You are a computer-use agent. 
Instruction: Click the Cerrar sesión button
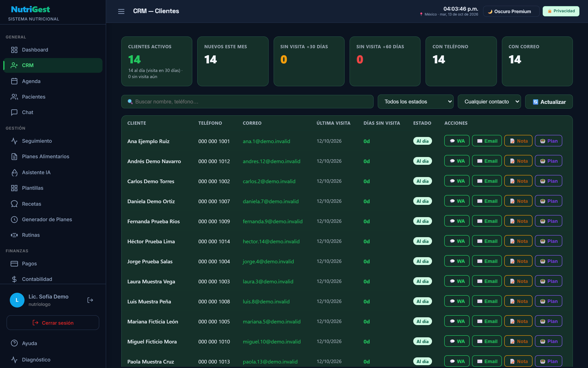pyautogui.click(x=53, y=323)
